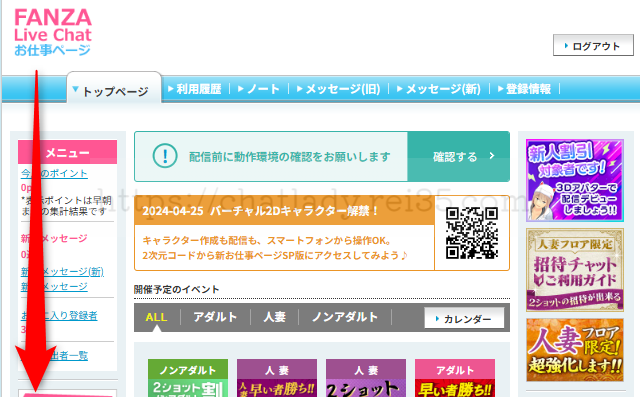Open the カレンダー button

[464, 318]
